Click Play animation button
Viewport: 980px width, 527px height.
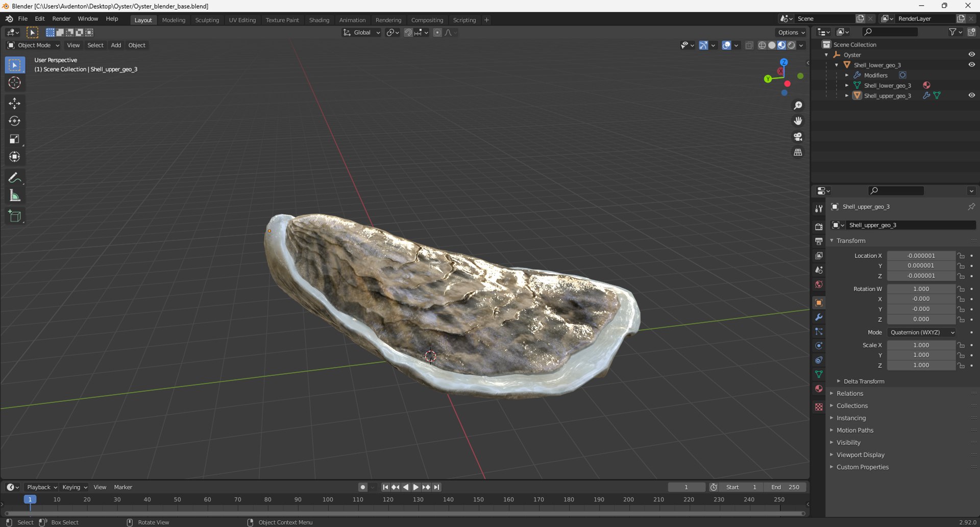click(x=416, y=487)
